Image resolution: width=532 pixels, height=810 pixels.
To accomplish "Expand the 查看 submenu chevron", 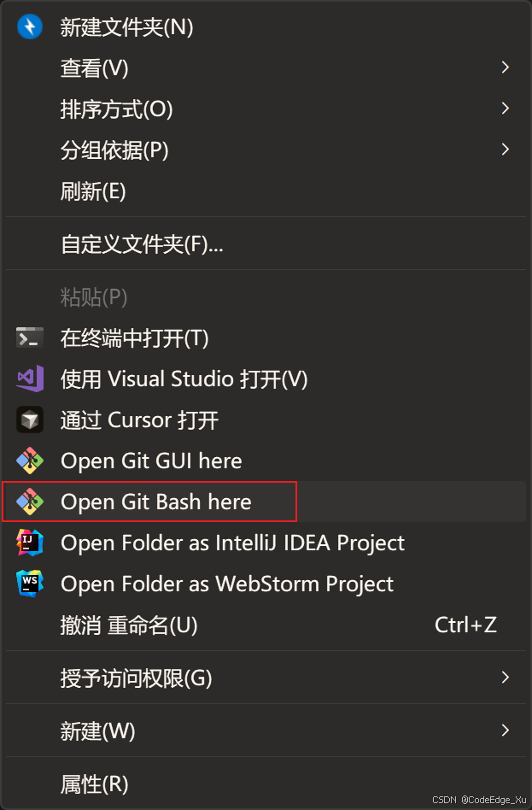I will click(505, 67).
